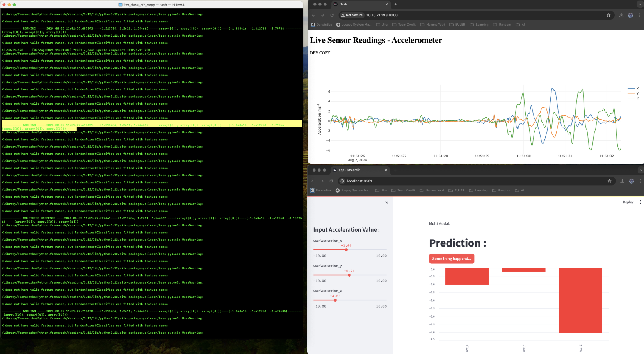Click the back arrow in the Dash browser window
The image size is (644, 354).
pyautogui.click(x=313, y=15)
